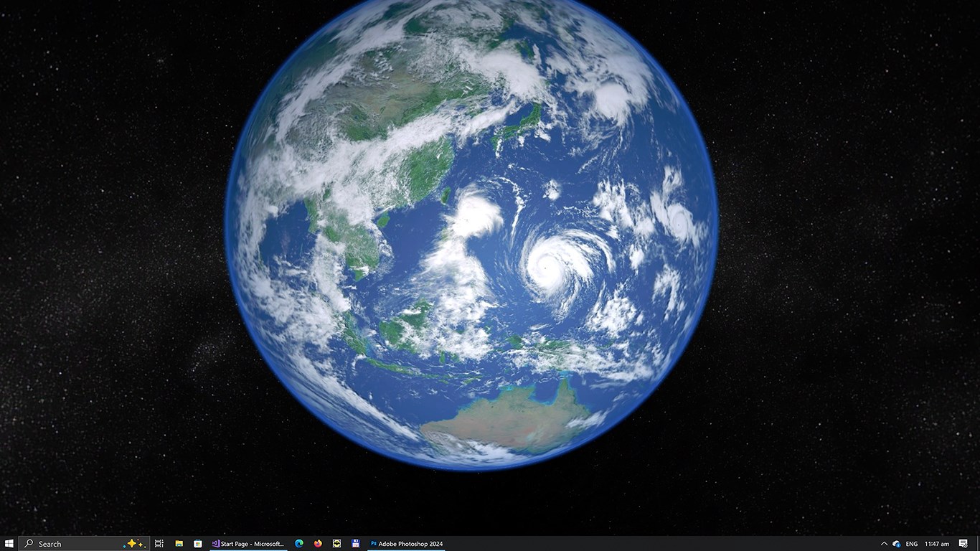
Task: Launch File Explorer from the taskbar
Action: pyautogui.click(x=179, y=544)
